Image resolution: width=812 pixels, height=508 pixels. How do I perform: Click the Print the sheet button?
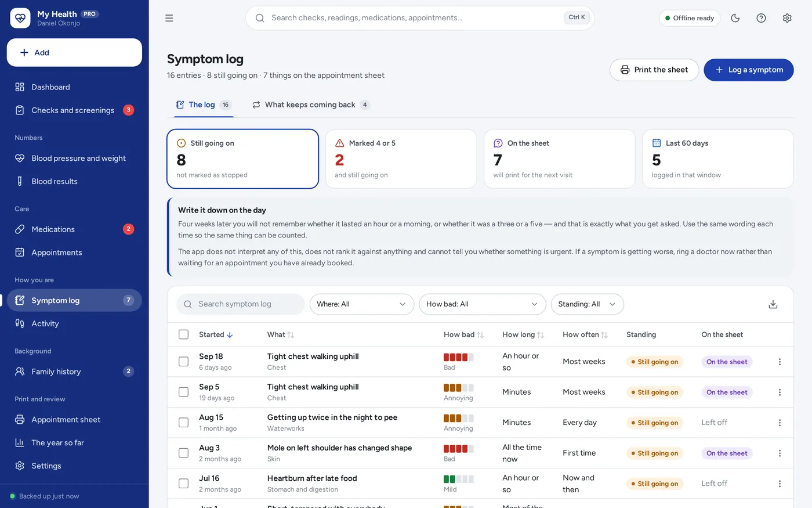(654, 70)
